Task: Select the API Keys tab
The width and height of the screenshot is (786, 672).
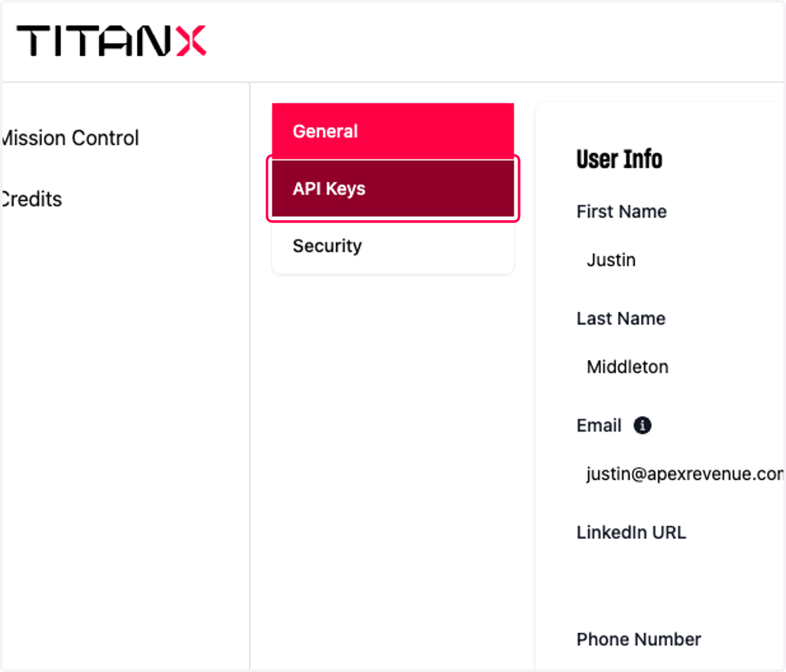Action: coord(393,189)
